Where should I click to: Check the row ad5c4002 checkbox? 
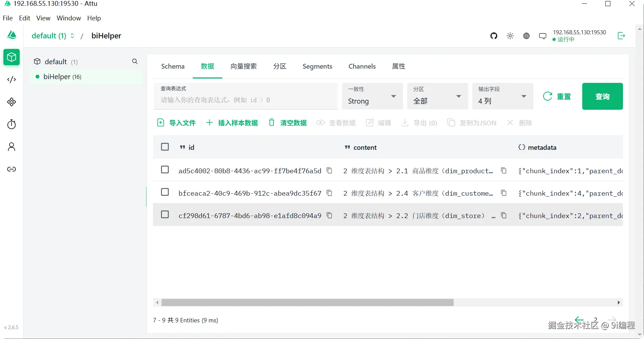(165, 169)
